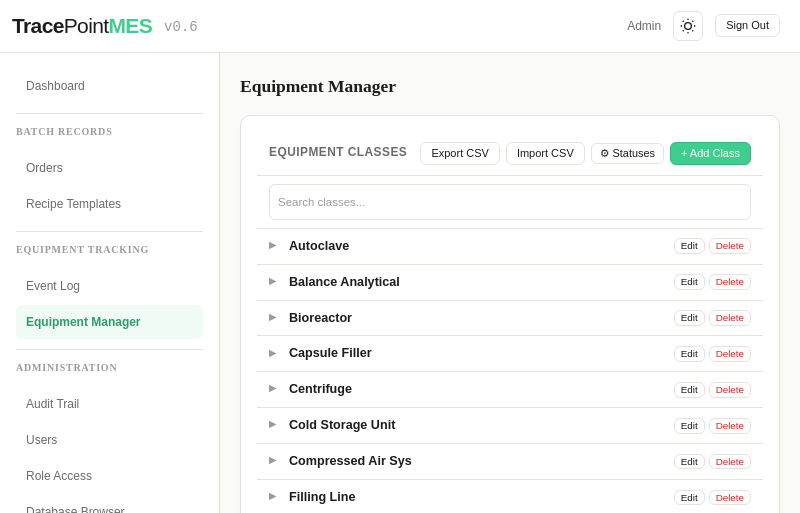Click the Equipment Manager page heading

[318, 87]
